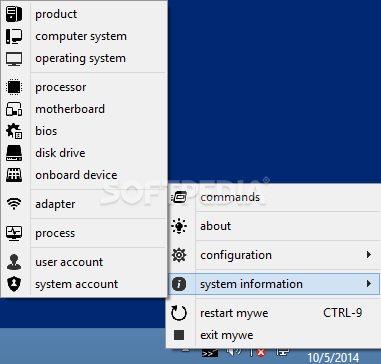Click the user account person icon
This screenshot has width=381, height=364.
[x=14, y=262]
